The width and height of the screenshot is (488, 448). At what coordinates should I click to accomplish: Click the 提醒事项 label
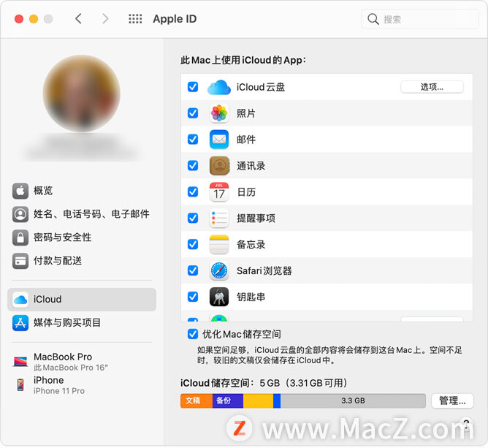(256, 219)
